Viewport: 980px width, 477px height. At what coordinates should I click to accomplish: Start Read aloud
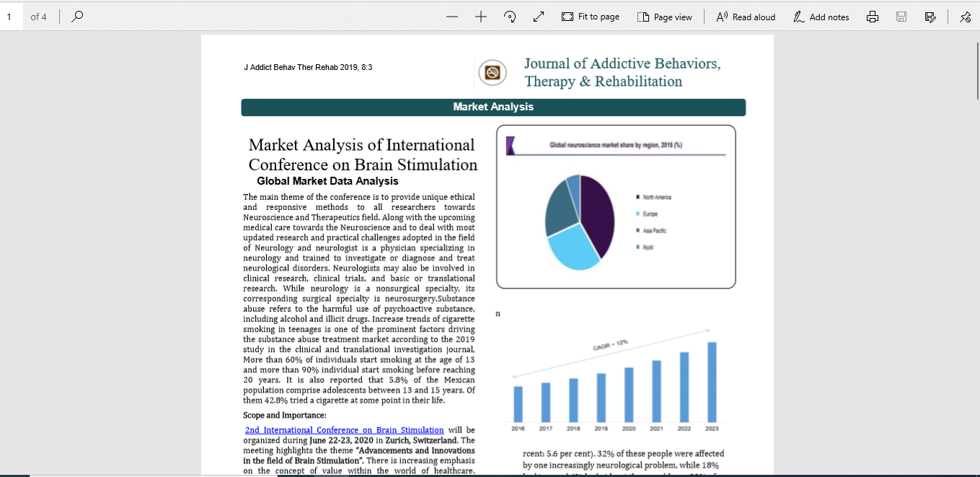746,17
